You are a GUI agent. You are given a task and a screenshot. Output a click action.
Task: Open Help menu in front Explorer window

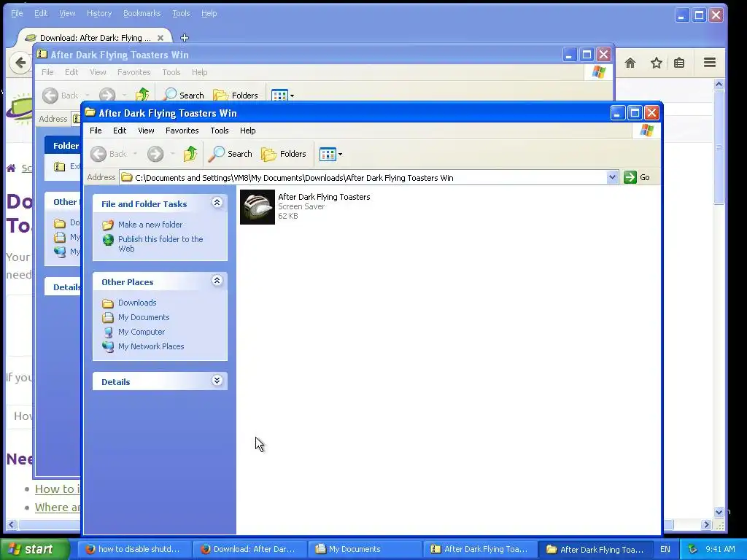(x=248, y=131)
